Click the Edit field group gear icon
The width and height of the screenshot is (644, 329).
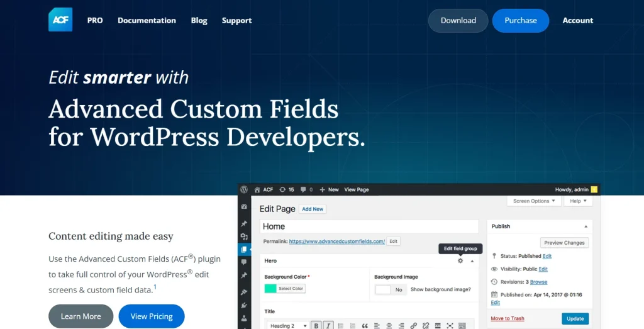tap(460, 260)
